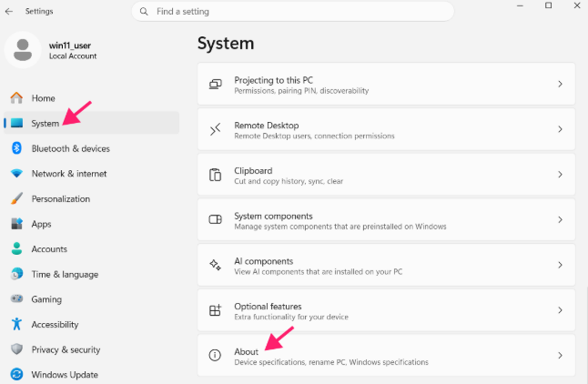The image size is (588, 384).
Task: Open Gaming label in sidebar
Action: tap(46, 299)
